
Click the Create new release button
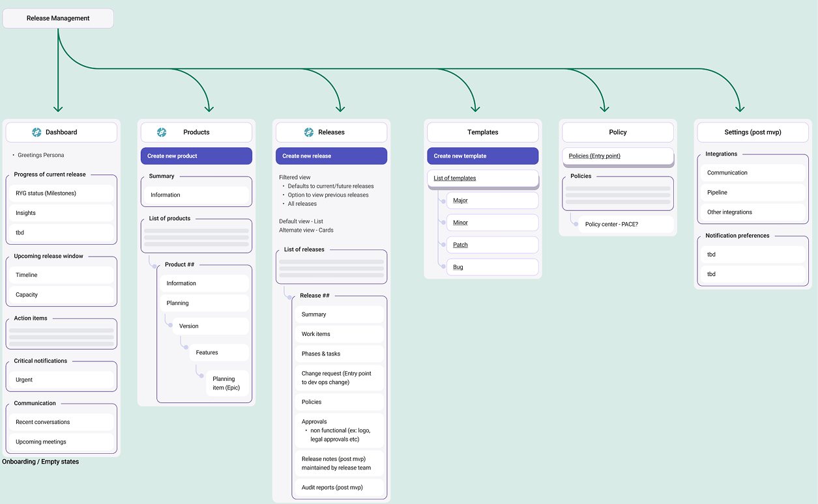(331, 156)
